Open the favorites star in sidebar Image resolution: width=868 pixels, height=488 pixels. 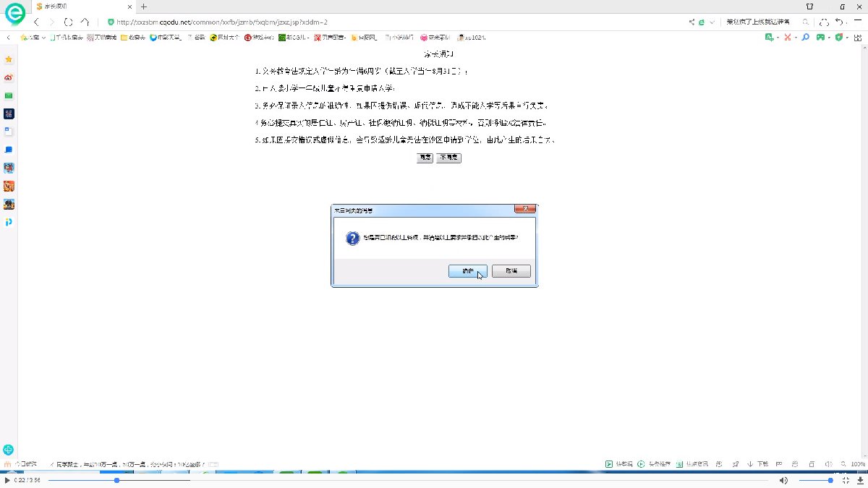9,59
